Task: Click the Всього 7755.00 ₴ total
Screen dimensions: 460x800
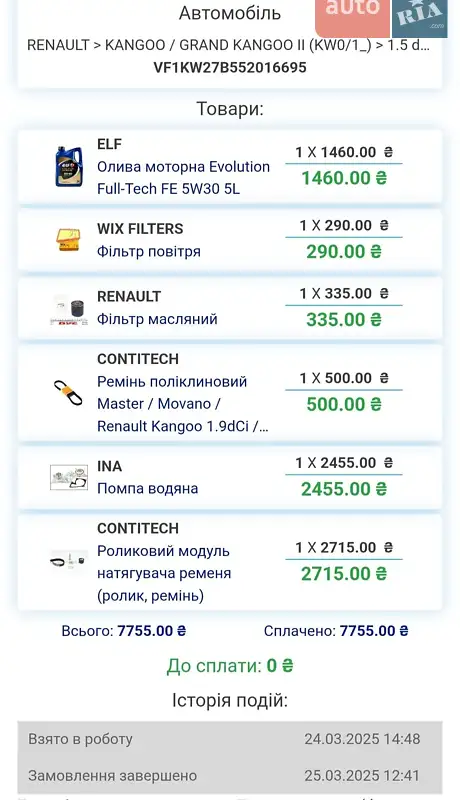Action: coord(124,631)
